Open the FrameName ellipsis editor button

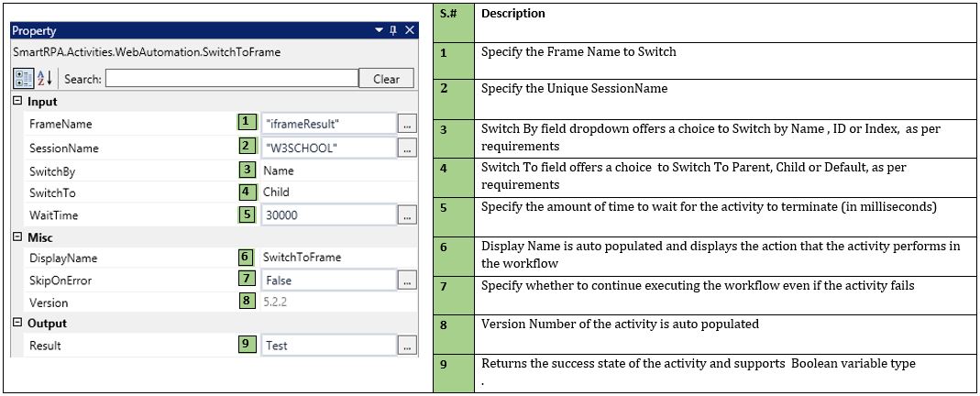[x=407, y=123]
